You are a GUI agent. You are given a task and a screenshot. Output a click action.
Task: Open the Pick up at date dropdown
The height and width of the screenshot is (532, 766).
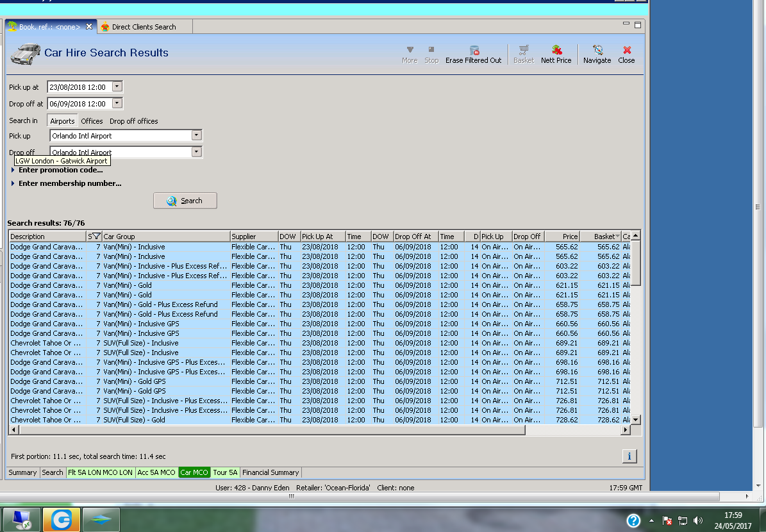[117, 87]
